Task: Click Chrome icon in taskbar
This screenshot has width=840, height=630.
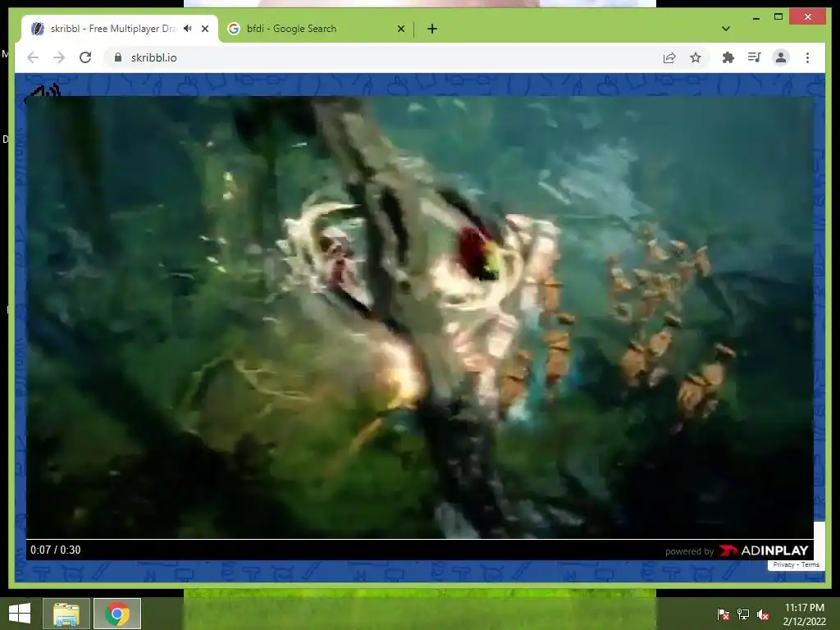Action: point(117,614)
